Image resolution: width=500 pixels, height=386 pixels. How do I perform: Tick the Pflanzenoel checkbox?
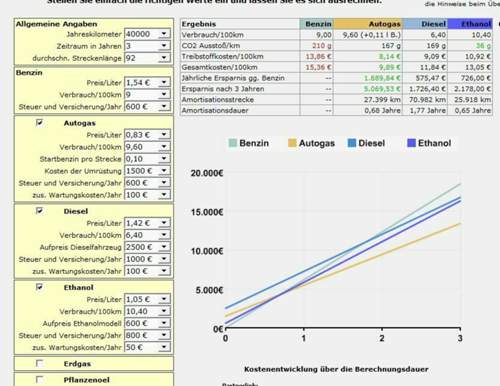(39, 379)
